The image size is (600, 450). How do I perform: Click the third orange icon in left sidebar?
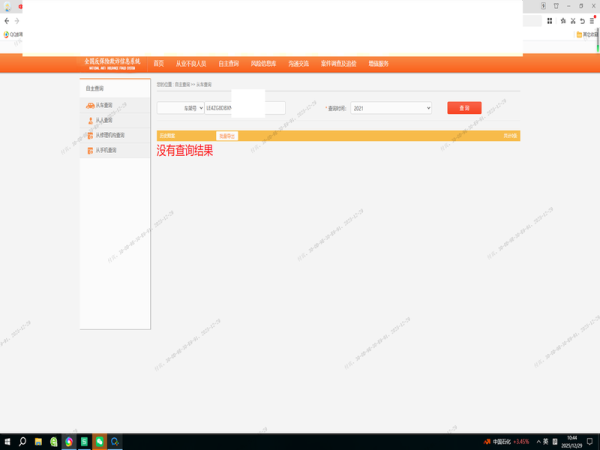click(x=90, y=135)
